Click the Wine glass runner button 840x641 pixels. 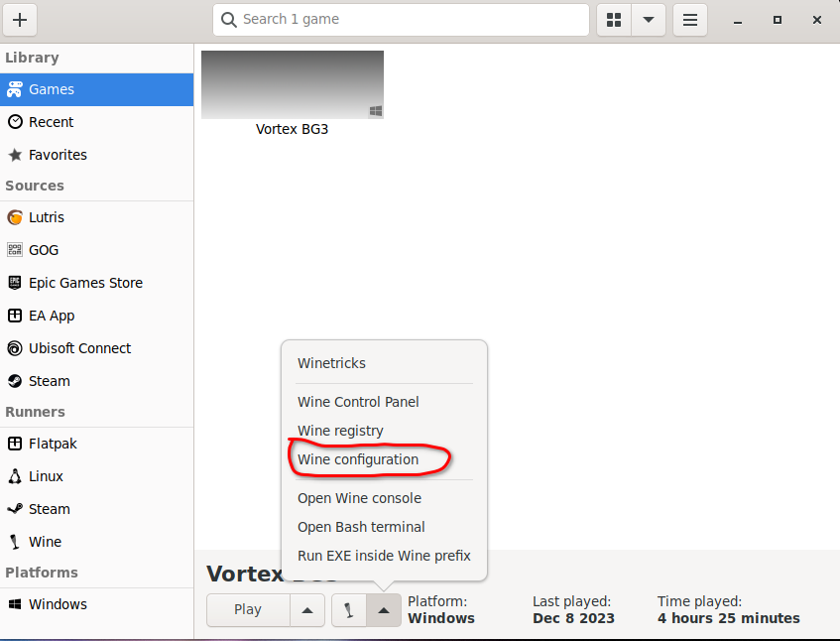pos(349,610)
